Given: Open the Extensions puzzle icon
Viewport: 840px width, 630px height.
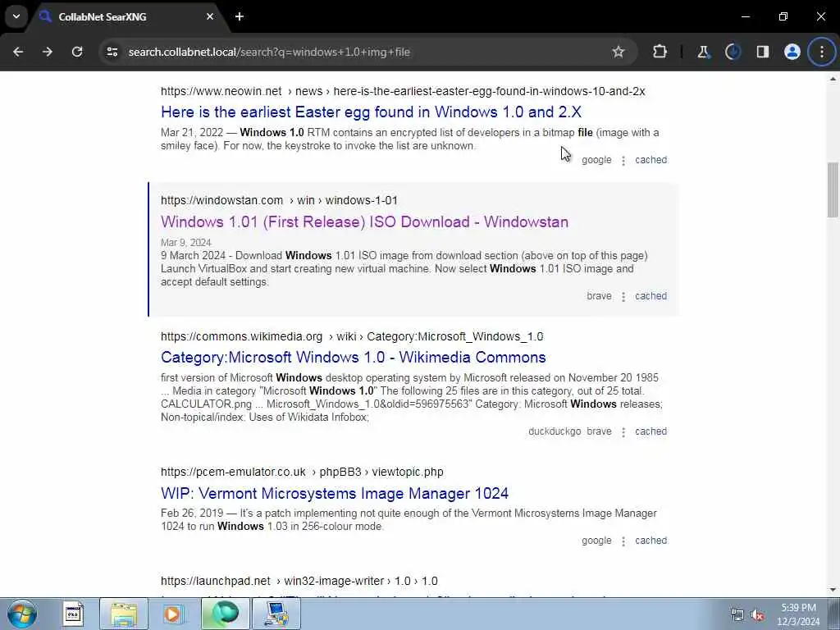Looking at the screenshot, I should click(660, 52).
